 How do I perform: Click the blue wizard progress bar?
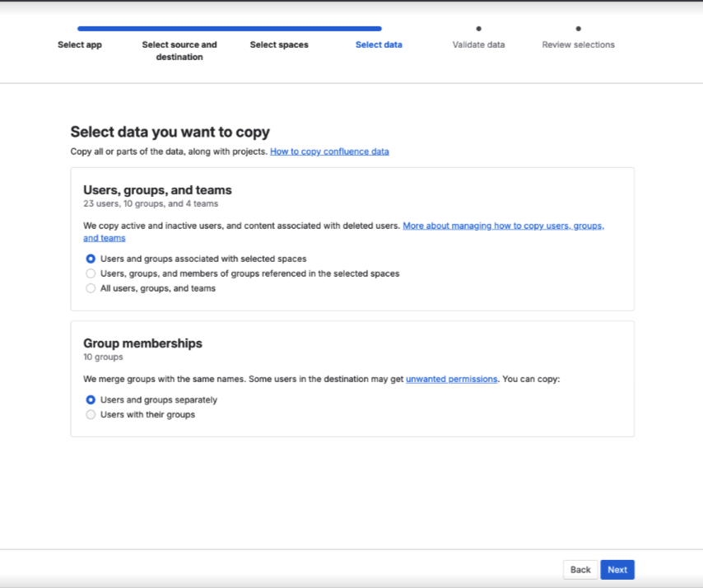tap(230, 27)
